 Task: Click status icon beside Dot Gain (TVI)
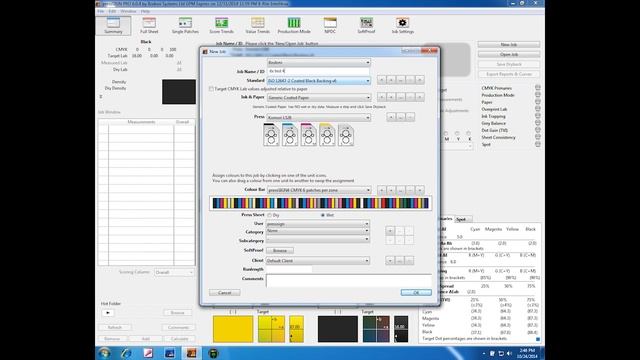click(538, 130)
